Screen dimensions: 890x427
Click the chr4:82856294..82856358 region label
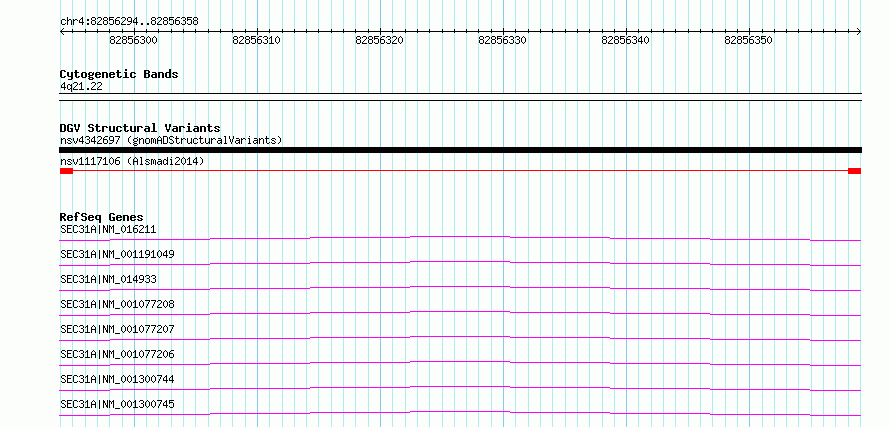[x=129, y=22]
